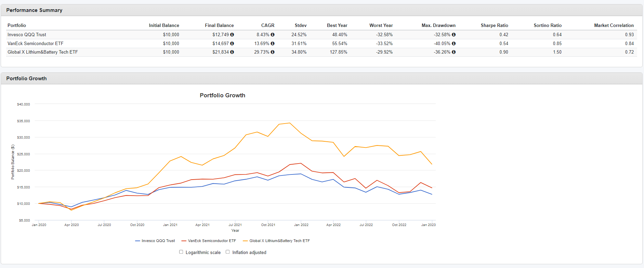Toggle VanEck Semiconductor ETF legend entry
644x268 pixels.
[x=209, y=241]
